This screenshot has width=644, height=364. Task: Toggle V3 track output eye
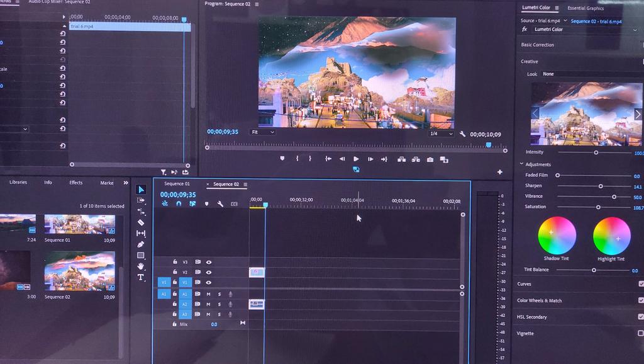[x=209, y=262]
